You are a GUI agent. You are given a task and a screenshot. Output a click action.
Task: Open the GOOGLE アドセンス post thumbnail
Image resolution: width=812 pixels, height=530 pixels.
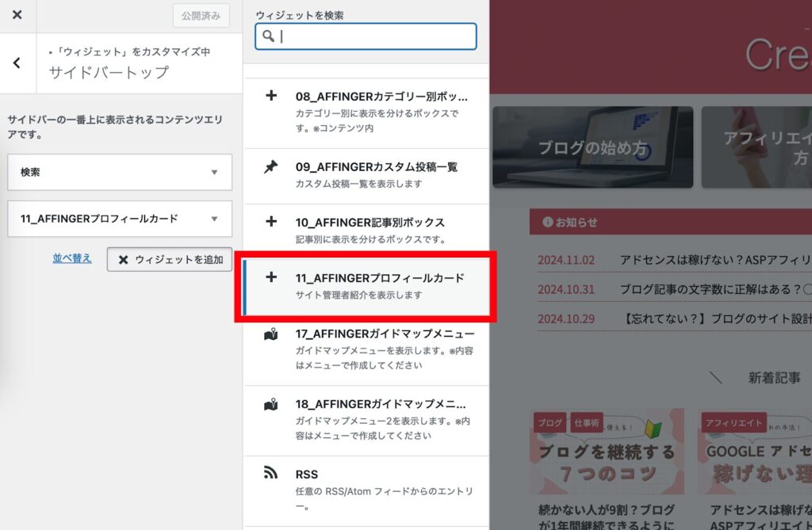(x=755, y=452)
